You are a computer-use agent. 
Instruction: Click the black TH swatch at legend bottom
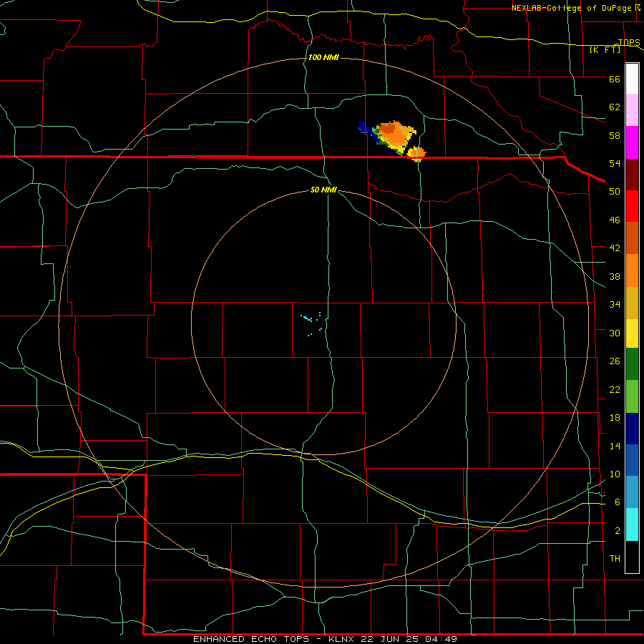632,557
